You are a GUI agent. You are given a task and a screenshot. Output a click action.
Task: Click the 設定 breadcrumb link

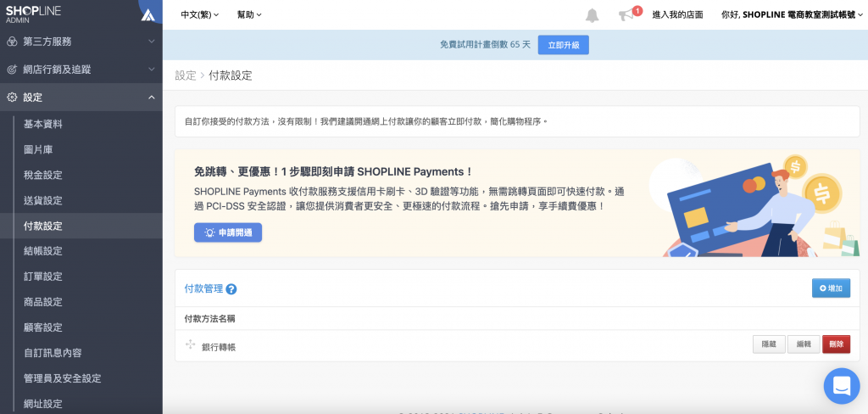(x=186, y=76)
